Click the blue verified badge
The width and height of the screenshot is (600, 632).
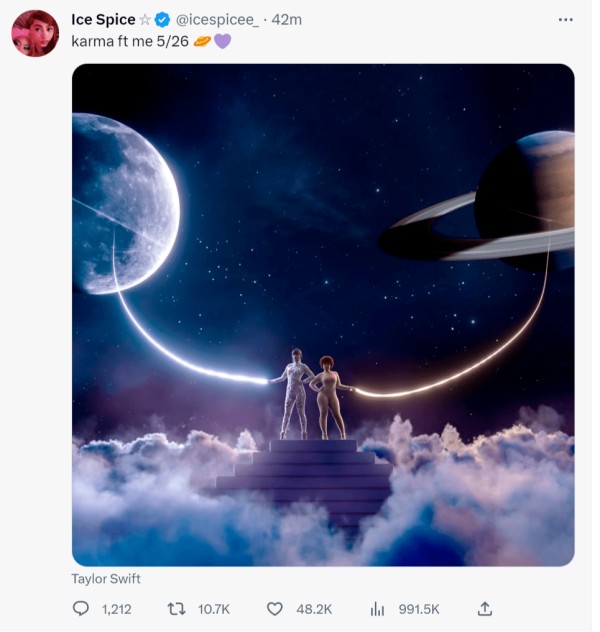162,20
